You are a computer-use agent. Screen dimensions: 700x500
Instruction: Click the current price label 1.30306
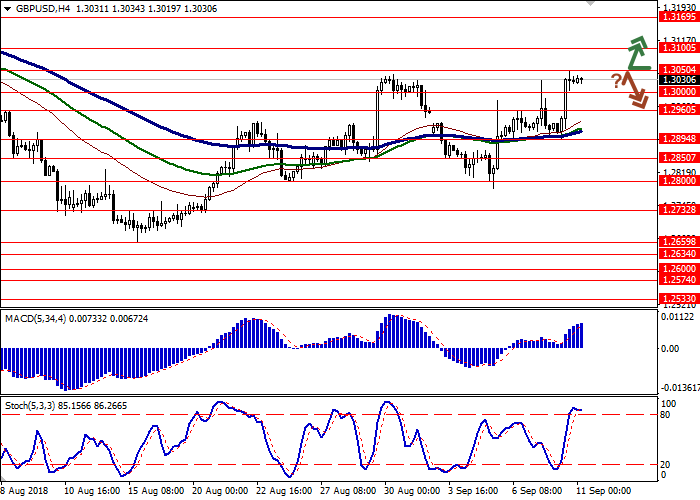point(679,80)
